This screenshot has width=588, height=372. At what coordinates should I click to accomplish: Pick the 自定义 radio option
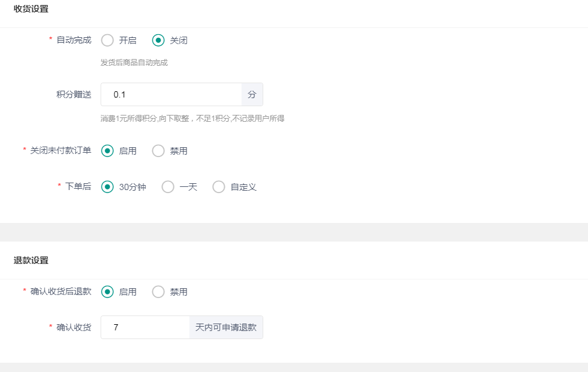pyautogui.click(x=219, y=187)
